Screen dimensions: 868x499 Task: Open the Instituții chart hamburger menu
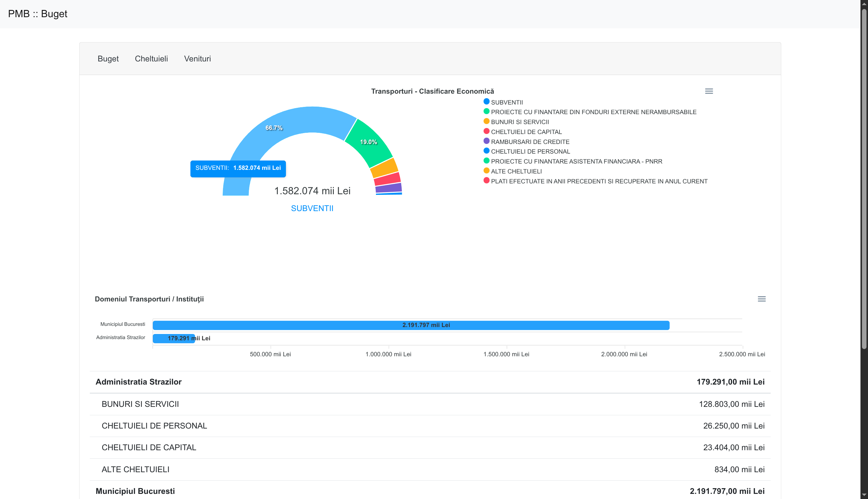click(x=761, y=299)
